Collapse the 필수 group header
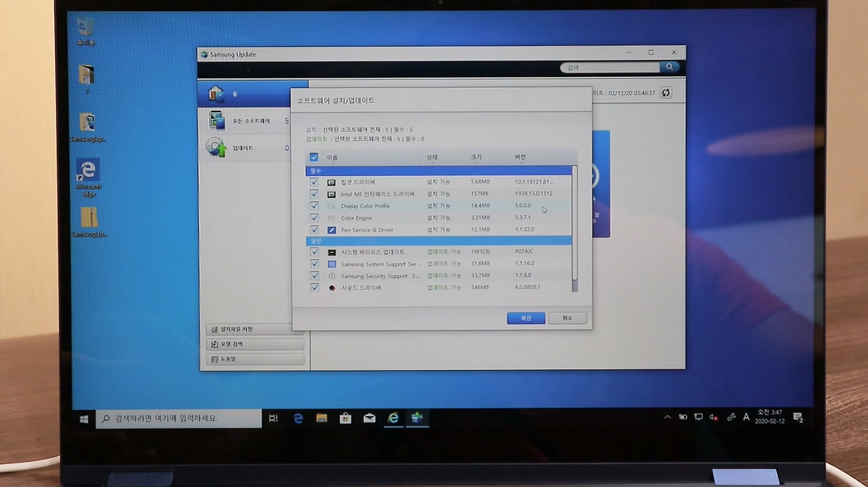Viewport: 868px width, 487px height. [x=439, y=170]
